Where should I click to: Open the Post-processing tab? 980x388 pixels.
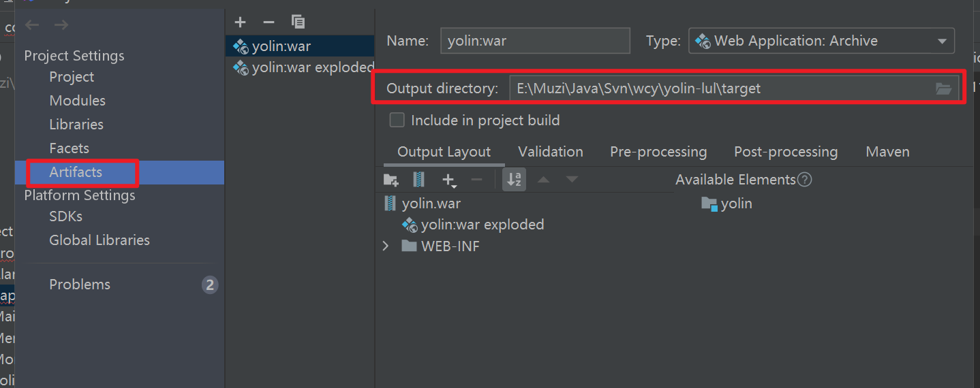tap(785, 152)
